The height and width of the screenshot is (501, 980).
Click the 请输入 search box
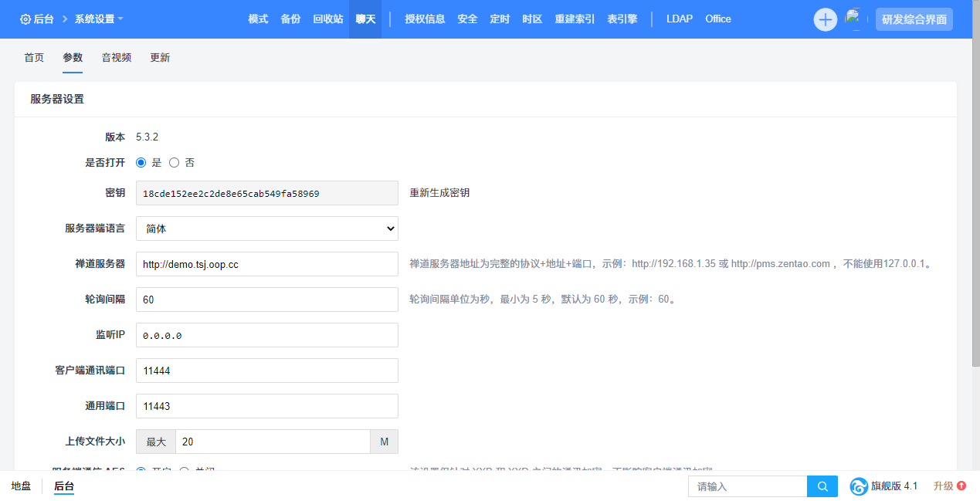[747, 486]
